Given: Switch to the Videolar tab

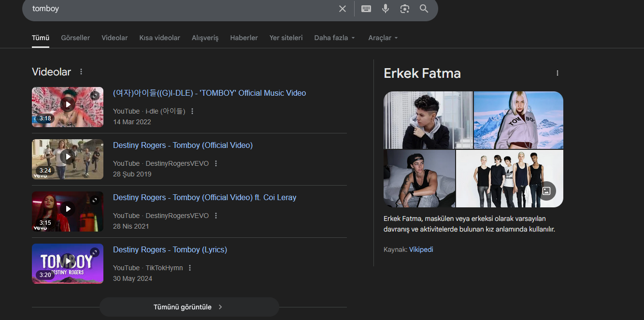Looking at the screenshot, I should tap(114, 38).
